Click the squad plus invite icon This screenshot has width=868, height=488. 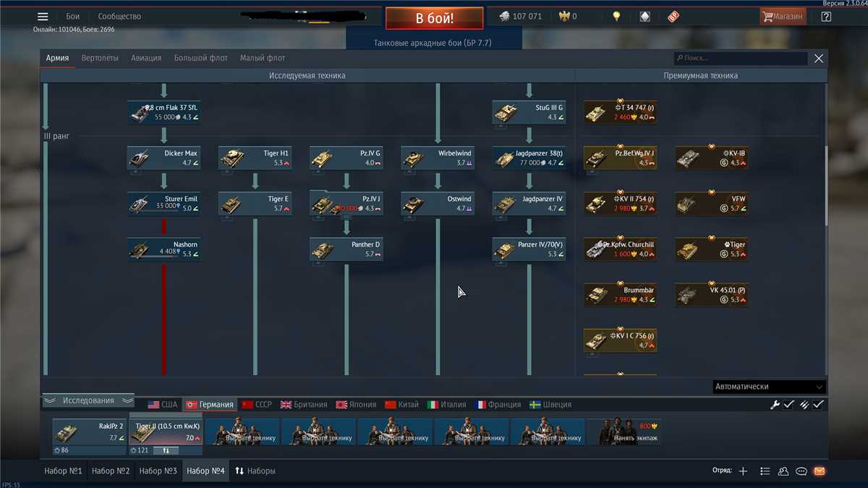point(743,471)
